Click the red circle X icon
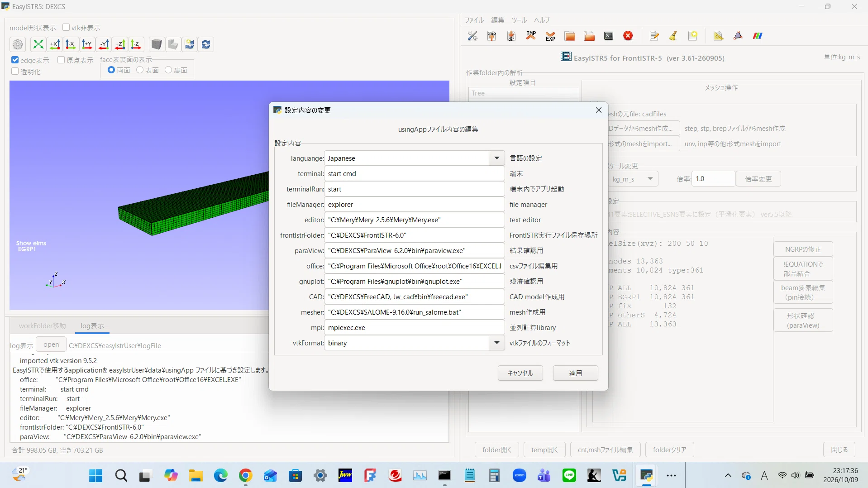868x488 pixels. (x=628, y=36)
